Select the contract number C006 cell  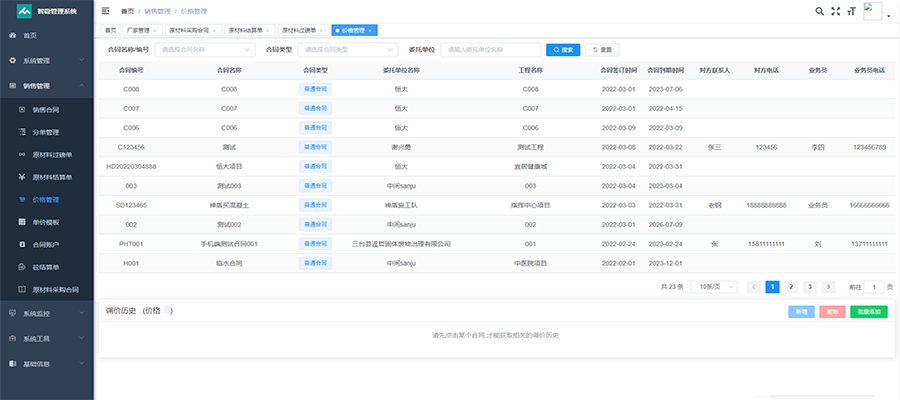[x=131, y=128]
